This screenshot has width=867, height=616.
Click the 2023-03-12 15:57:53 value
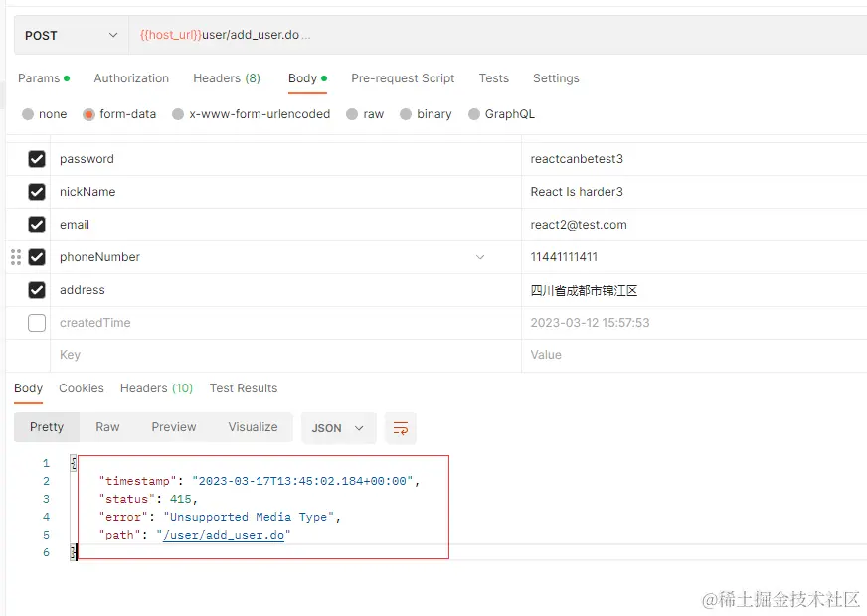pyautogui.click(x=590, y=323)
